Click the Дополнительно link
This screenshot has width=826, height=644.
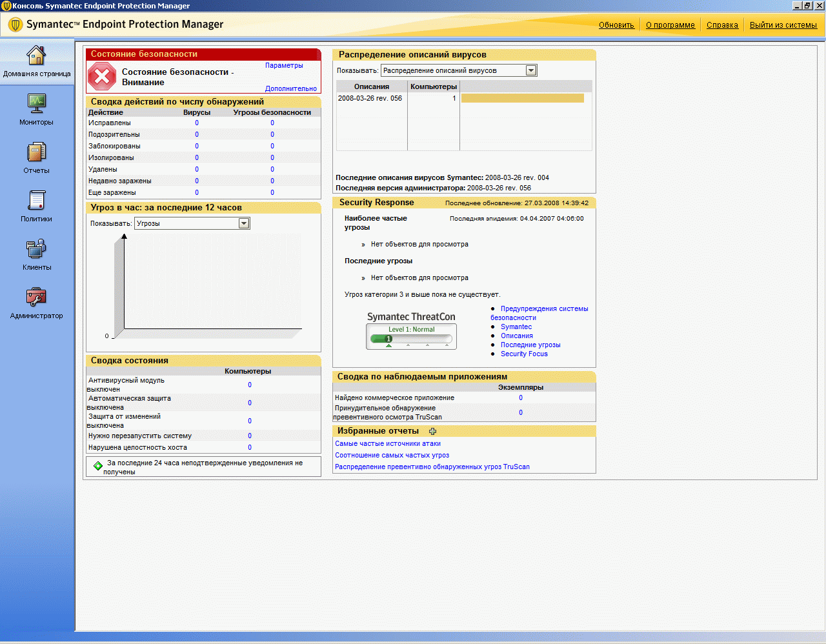291,88
